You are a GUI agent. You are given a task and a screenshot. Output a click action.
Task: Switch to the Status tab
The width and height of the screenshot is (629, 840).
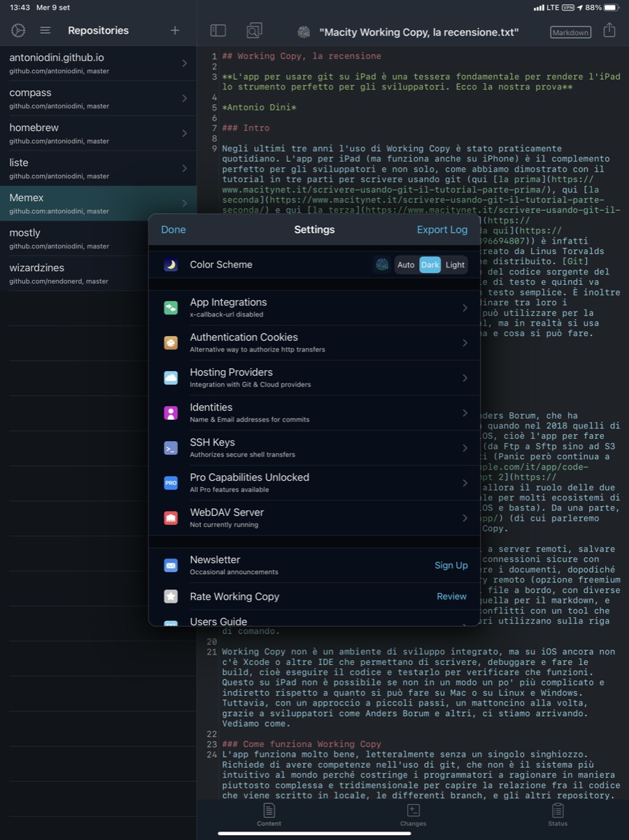[x=558, y=815]
